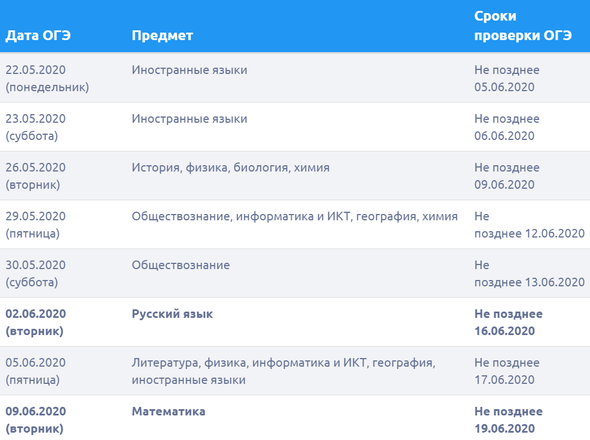Click the bold 'Русский язык' subject cell
Viewport: 590px width, 440px height.
click(172, 314)
